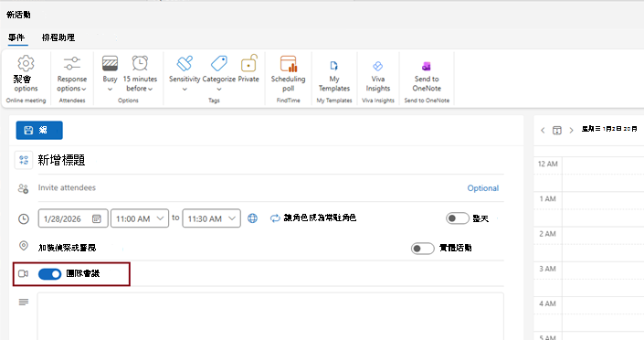This screenshot has width=644, height=340.
Task: Click the time zone globe icon
Action: (253, 218)
